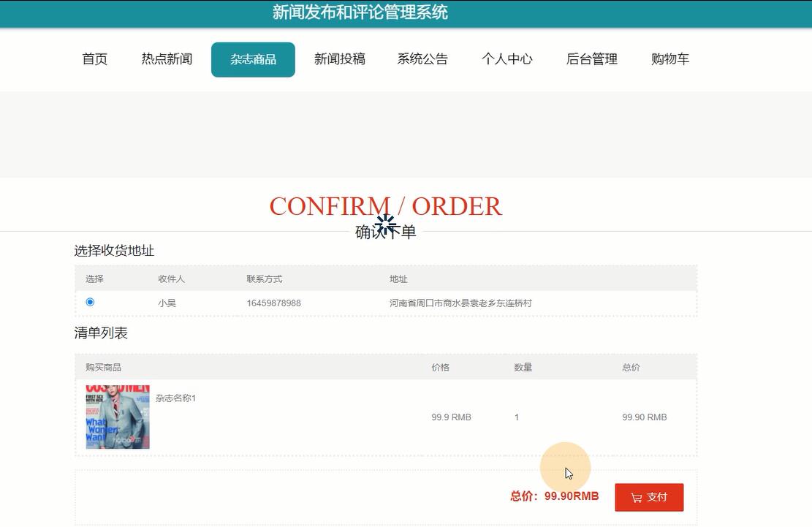Viewport: 812px width, 527px height.
Task: Click the address 河南省周口市商水县袁老乡东连桥村
Action: 460,303
